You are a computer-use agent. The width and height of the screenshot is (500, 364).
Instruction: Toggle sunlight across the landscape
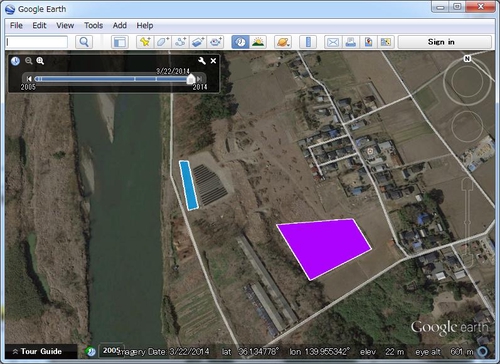point(258,42)
